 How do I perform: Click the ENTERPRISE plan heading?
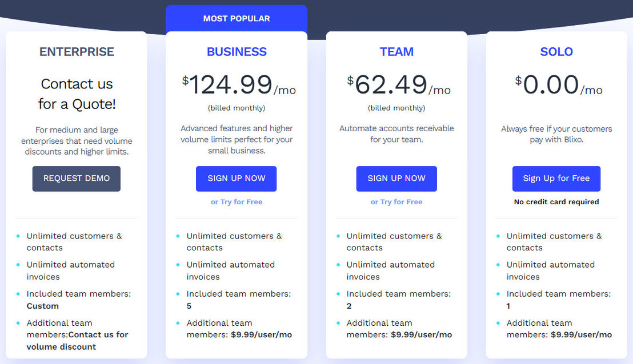coord(77,51)
